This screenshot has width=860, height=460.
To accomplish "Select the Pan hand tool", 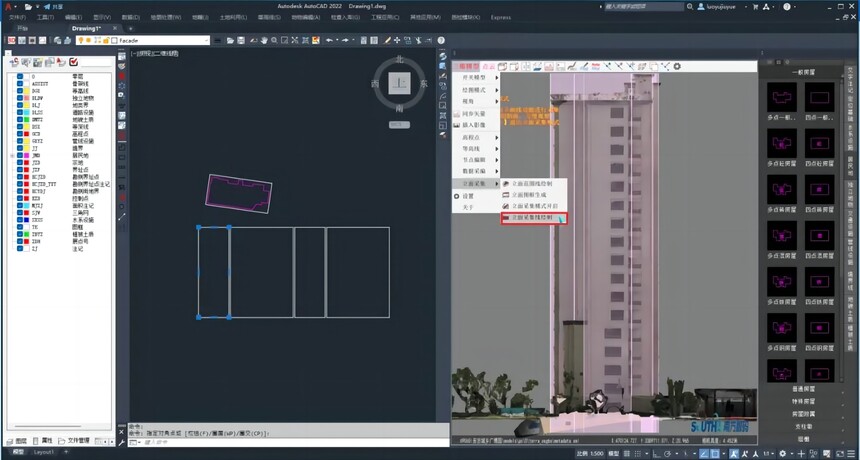I will point(264,41).
